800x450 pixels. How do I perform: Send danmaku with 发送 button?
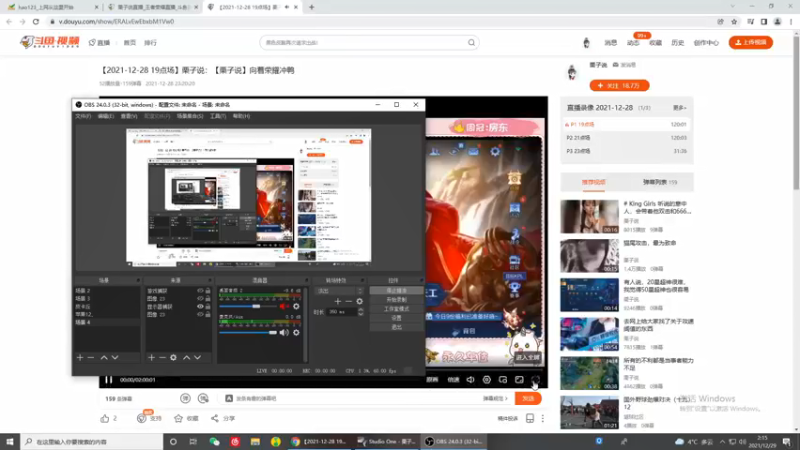click(528, 398)
